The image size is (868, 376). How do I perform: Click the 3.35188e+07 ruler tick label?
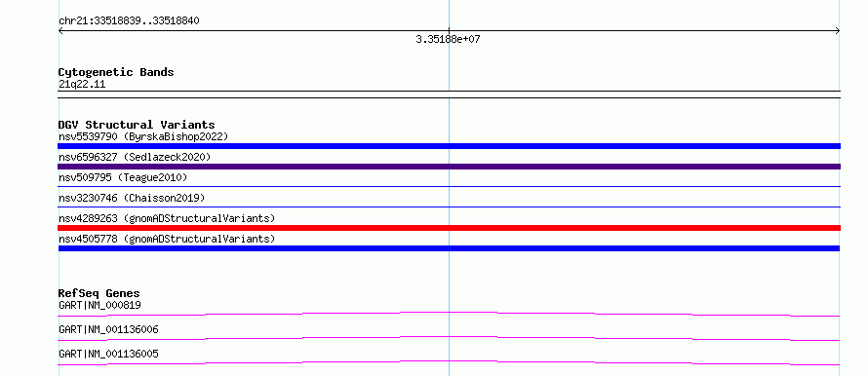[448, 40]
